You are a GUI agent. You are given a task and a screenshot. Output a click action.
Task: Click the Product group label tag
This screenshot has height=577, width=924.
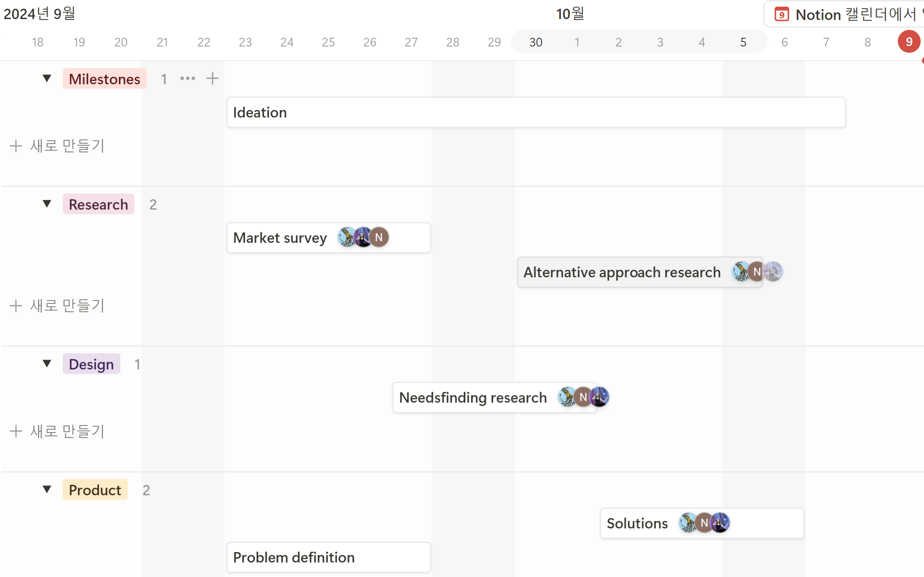click(x=95, y=490)
